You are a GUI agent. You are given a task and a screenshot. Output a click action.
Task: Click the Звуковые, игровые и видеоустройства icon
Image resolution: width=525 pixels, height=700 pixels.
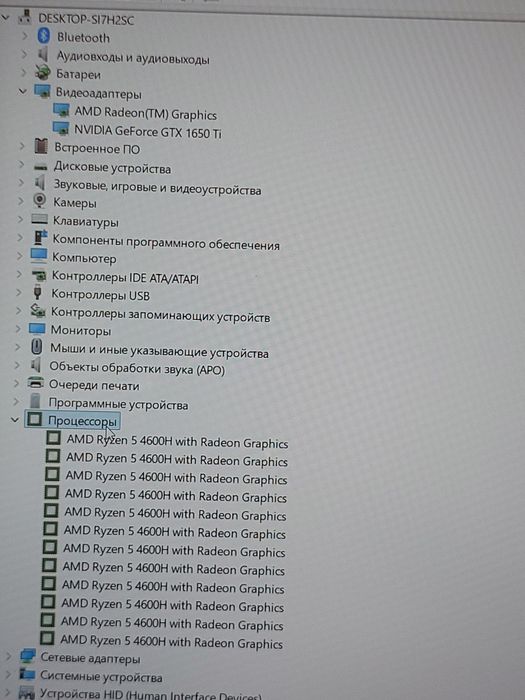pyautogui.click(x=40, y=183)
